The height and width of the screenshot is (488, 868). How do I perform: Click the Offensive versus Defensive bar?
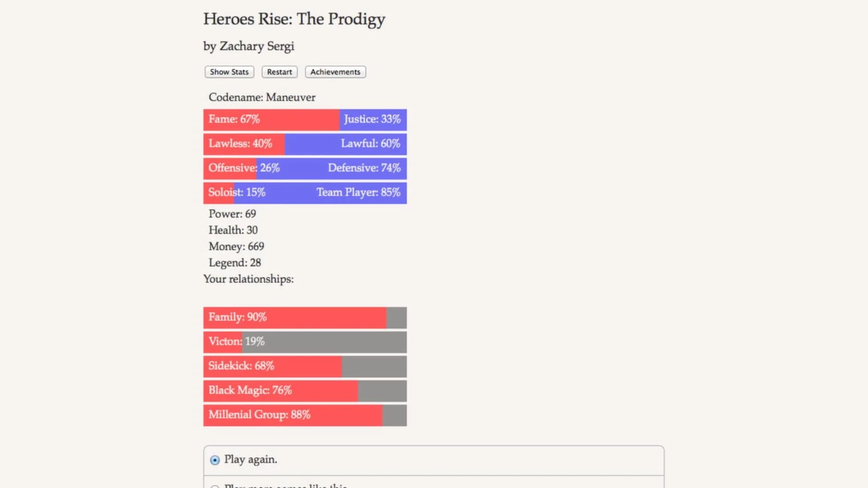(x=305, y=168)
